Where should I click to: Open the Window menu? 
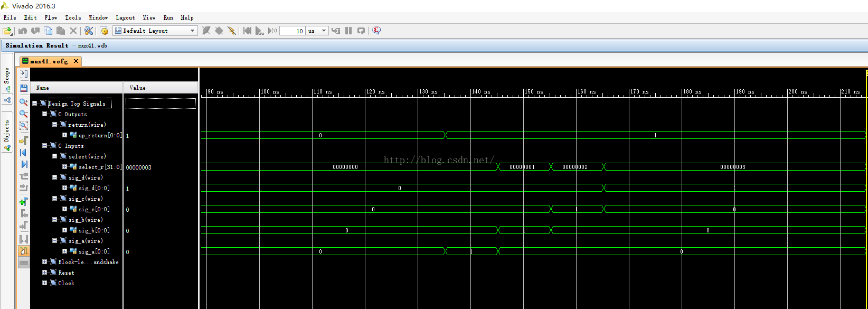pyautogui.click(x=98, y=17)
